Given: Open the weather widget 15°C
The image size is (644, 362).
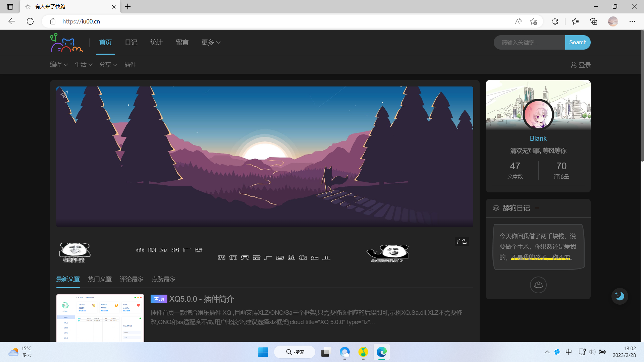Looking at the screenshot, I should coord(21,352).
